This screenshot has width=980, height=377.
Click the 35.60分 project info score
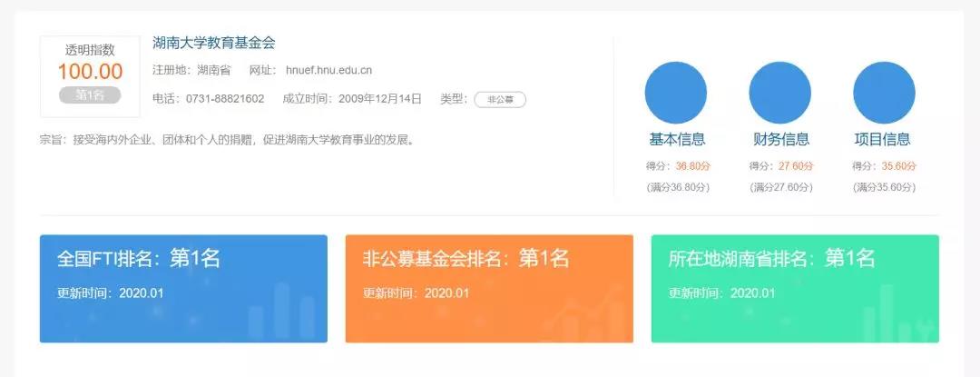click(898, 166)
